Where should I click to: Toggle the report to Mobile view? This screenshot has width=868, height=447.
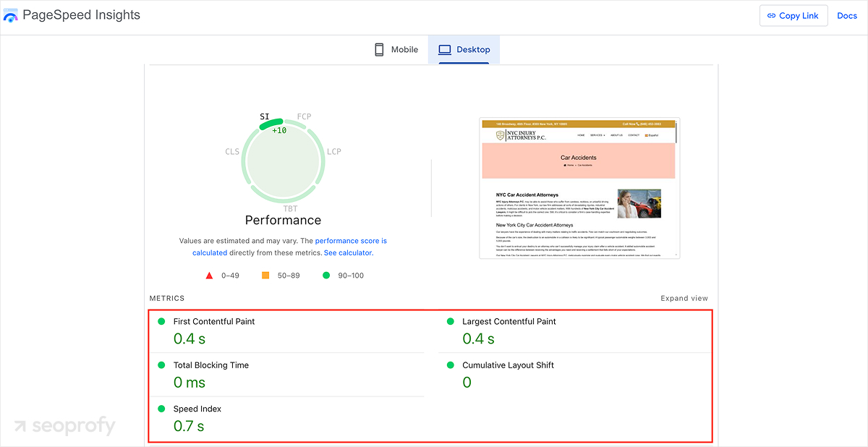point(395,49)
